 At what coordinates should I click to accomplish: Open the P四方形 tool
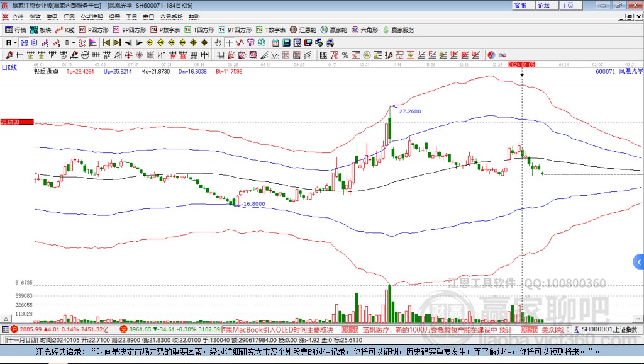[94, 30]
